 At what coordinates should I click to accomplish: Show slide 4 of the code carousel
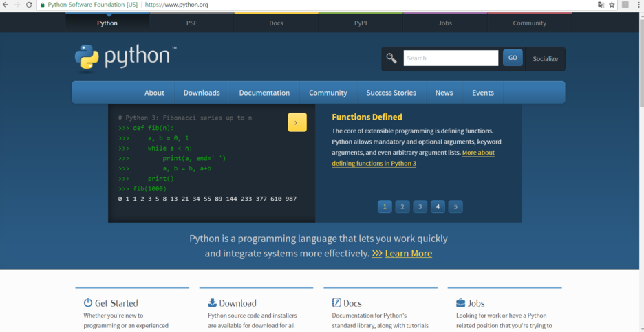coord(438,206)
